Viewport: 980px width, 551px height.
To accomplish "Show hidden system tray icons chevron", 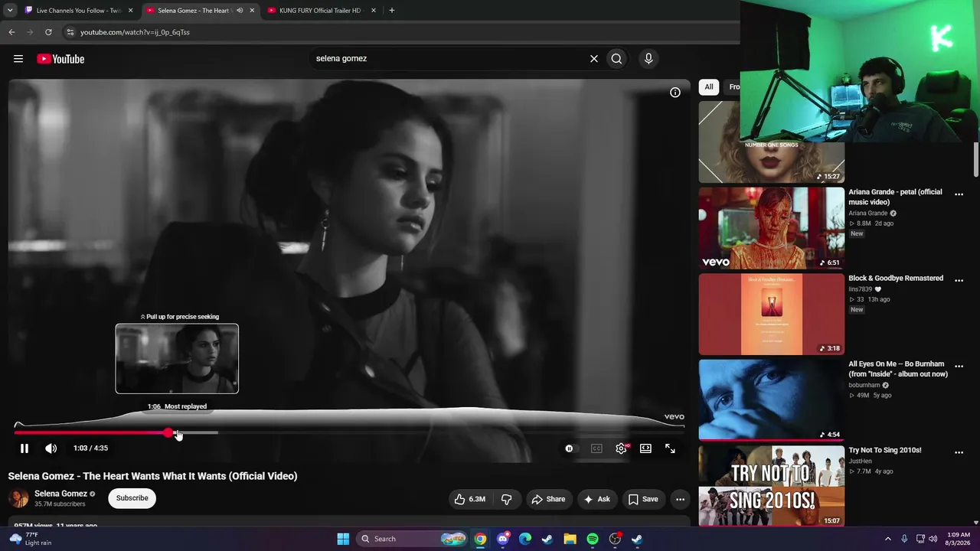I will coord(888,539).
